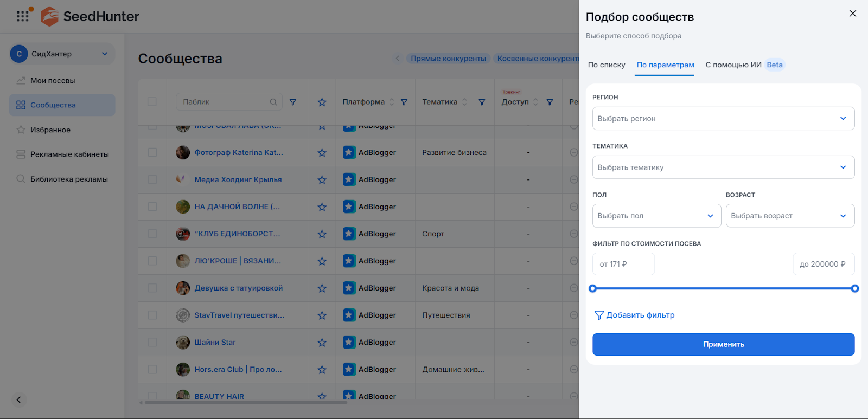This screenshot has height=419, width=868.
Task: Open the apps grid menu icon
Action: coord(22,16)
